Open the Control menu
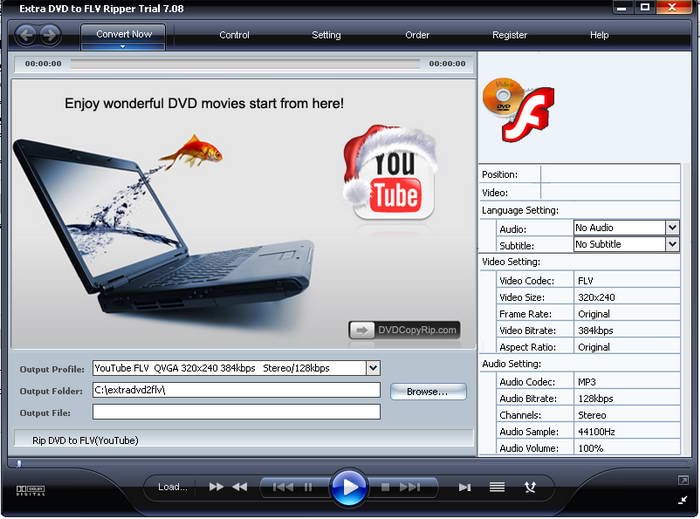 tap(234, 35)
